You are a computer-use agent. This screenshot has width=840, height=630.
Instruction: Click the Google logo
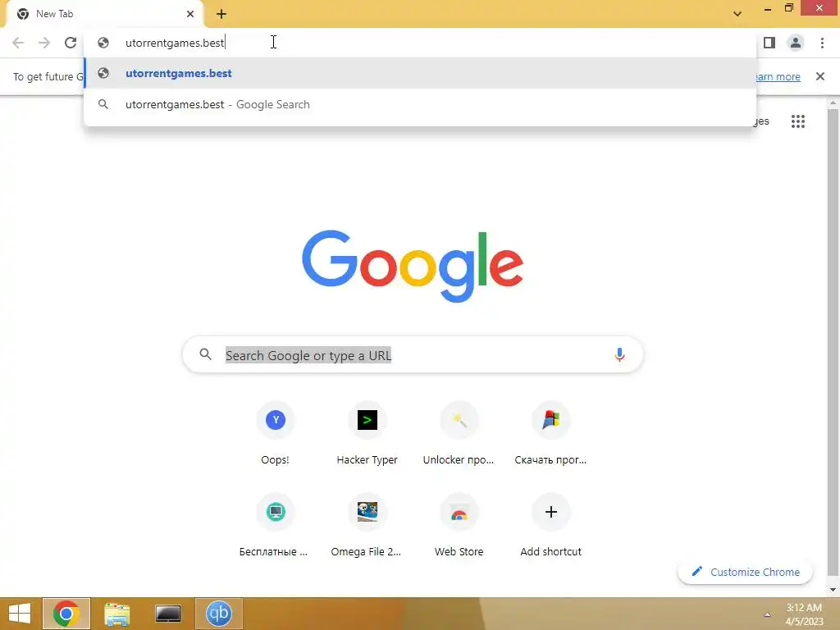click(413, 267)
